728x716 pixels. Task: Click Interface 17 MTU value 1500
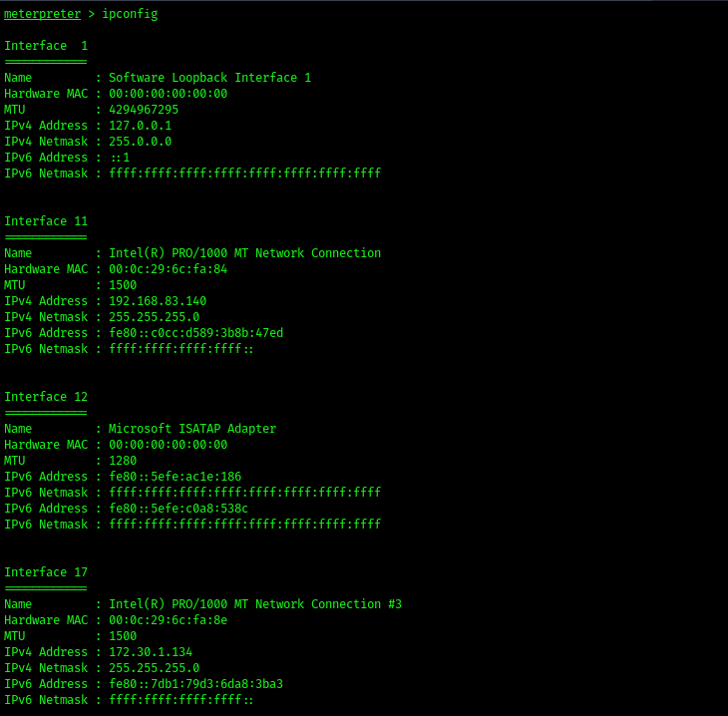[123, 636]
